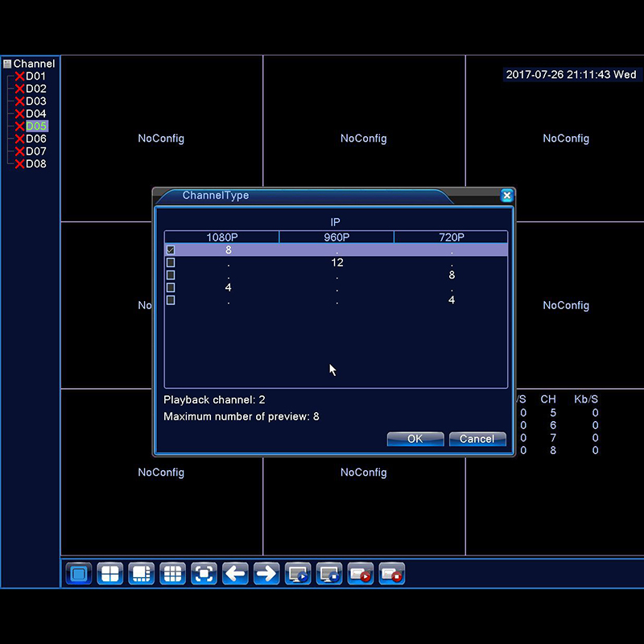Choose the eight-view layout icon
The height and width of the screenshot is (644, 644).
[x=141, y=574]
